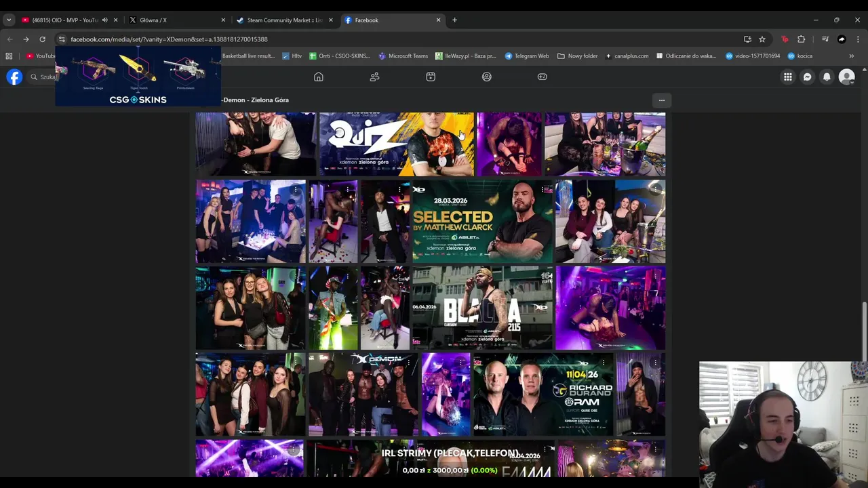
Task: Open the Selected by Matthew Clarck poster
Action: pos(482,221)
